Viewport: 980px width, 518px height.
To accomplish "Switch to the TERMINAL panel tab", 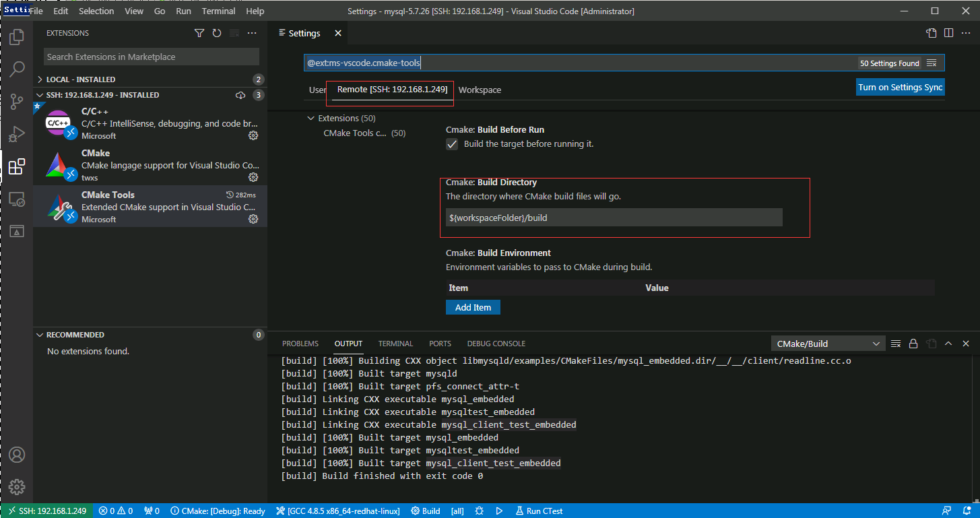I will pyautogui.click(x=395, y=344).
